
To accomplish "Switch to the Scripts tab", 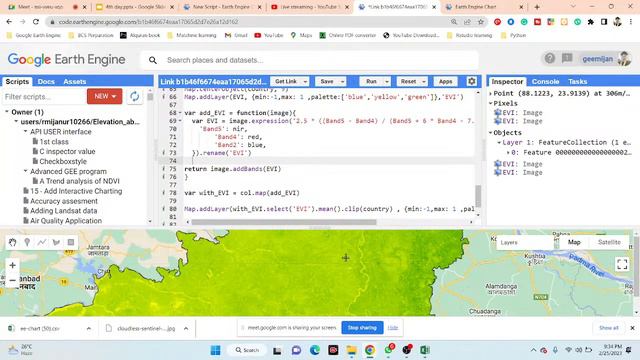I will click(17, 81).
